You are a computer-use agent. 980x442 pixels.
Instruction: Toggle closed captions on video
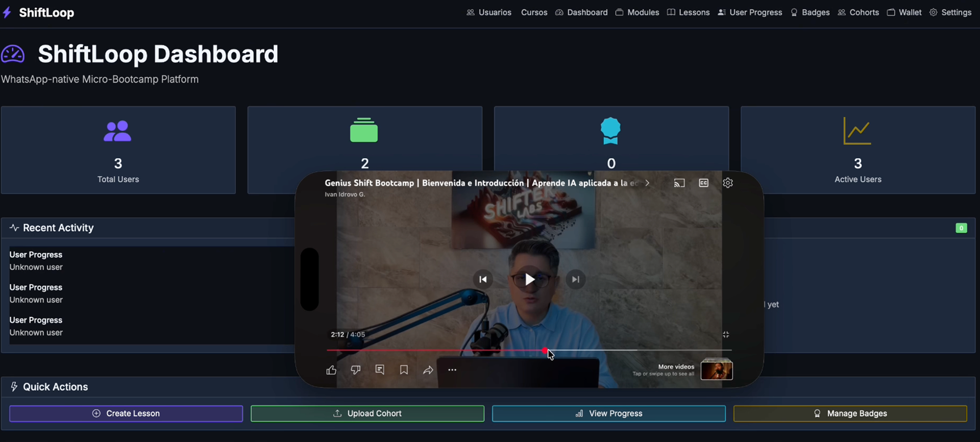(703, 183)
